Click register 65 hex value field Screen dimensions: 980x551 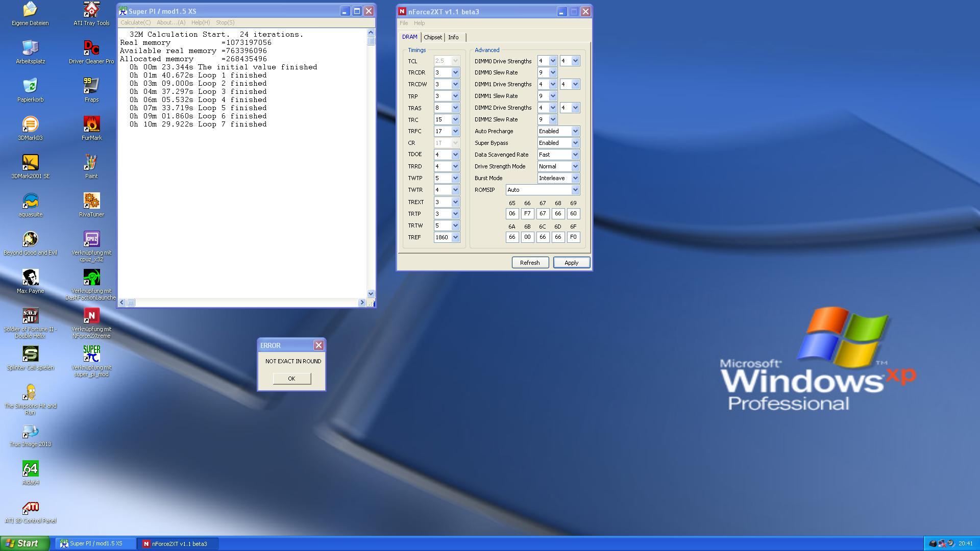click(x=512, y=214)
